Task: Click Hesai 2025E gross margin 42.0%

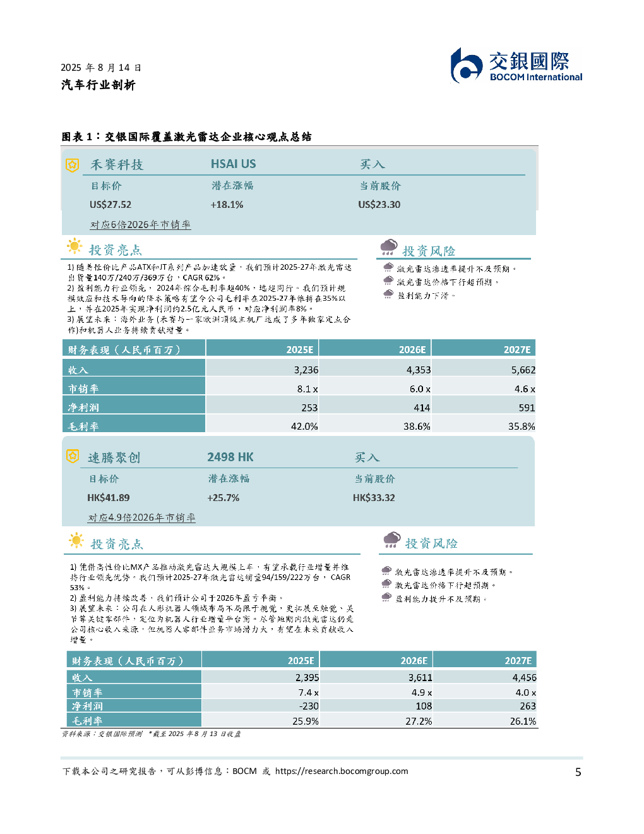Action: pos(304,426)
